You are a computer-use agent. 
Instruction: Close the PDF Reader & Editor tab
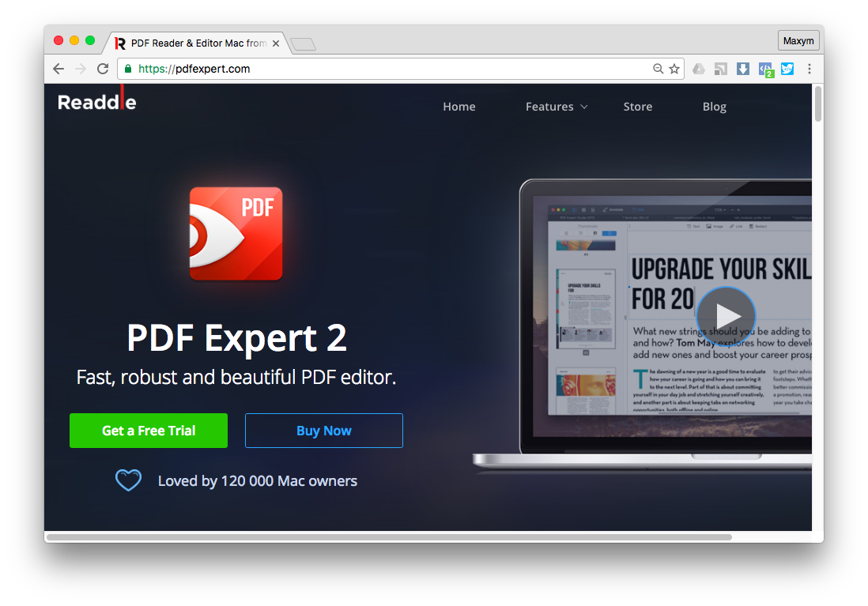point(276,43)
